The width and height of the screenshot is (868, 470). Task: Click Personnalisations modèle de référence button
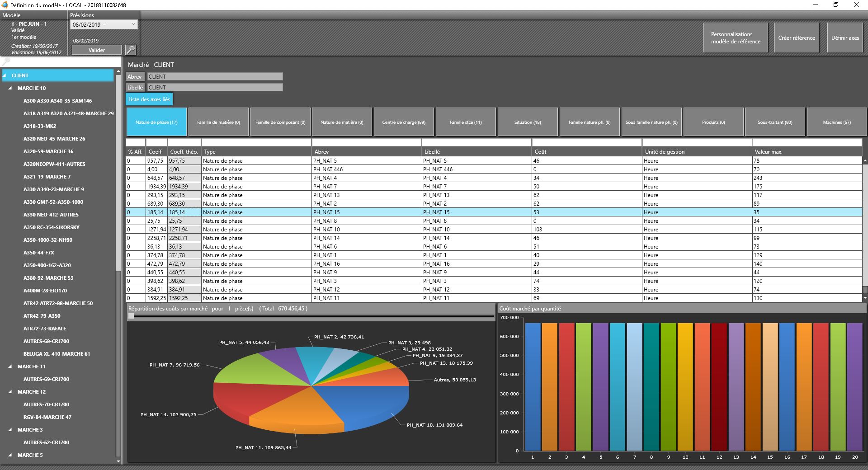coord(736,38)
